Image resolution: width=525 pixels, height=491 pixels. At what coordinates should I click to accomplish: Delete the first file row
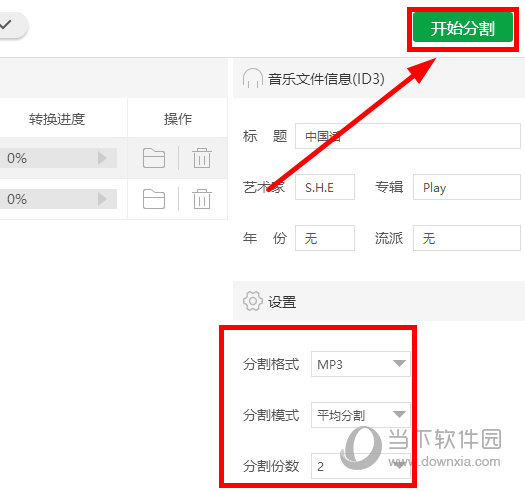[202, 158]
